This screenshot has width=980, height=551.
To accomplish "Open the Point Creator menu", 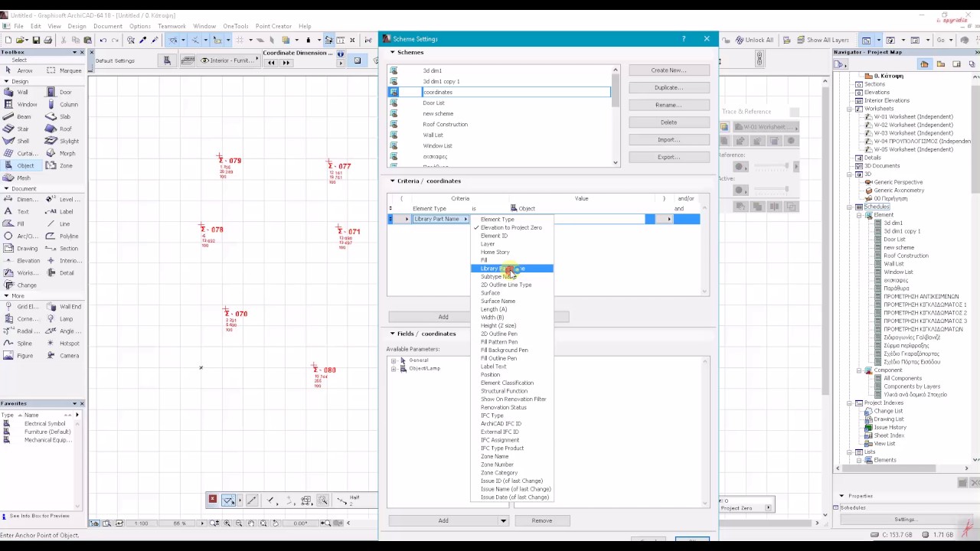I will click(x=273, y=26).
